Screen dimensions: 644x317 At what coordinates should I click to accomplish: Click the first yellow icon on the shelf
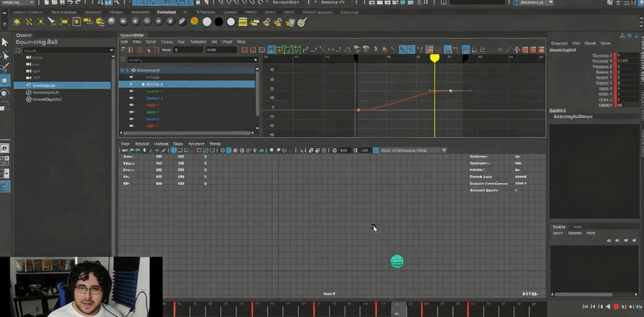pos(17,22)
